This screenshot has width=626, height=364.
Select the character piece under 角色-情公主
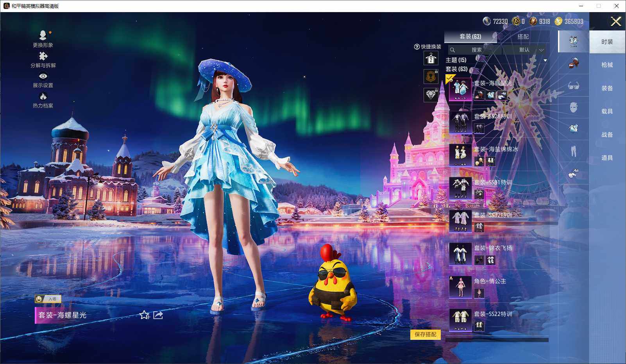[479, 293]
